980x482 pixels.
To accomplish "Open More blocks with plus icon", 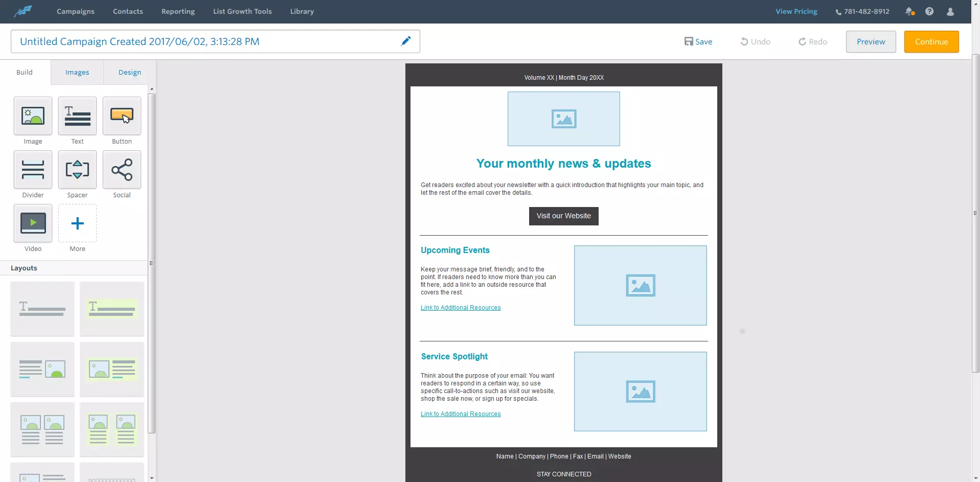I will pyautogui.click(x=77, y=223).
